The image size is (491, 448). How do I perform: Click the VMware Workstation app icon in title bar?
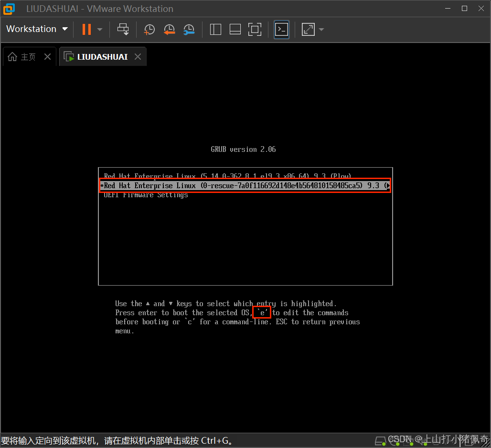9,9
